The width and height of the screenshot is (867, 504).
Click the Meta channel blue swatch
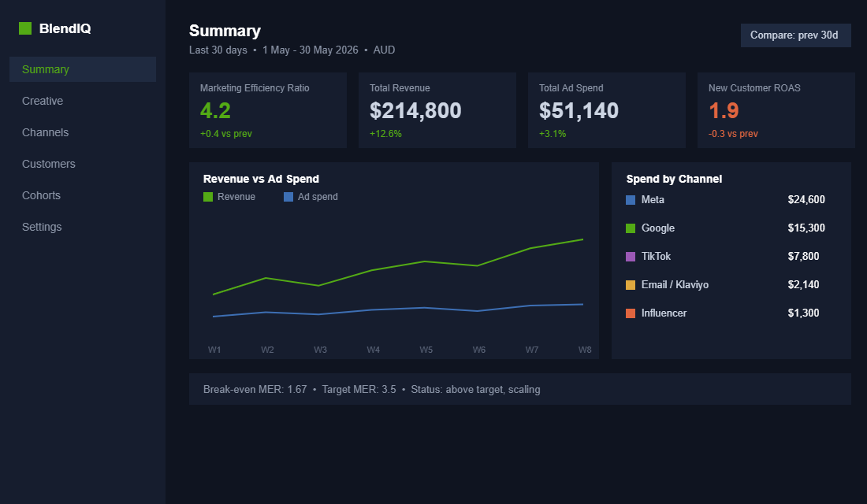631,200
